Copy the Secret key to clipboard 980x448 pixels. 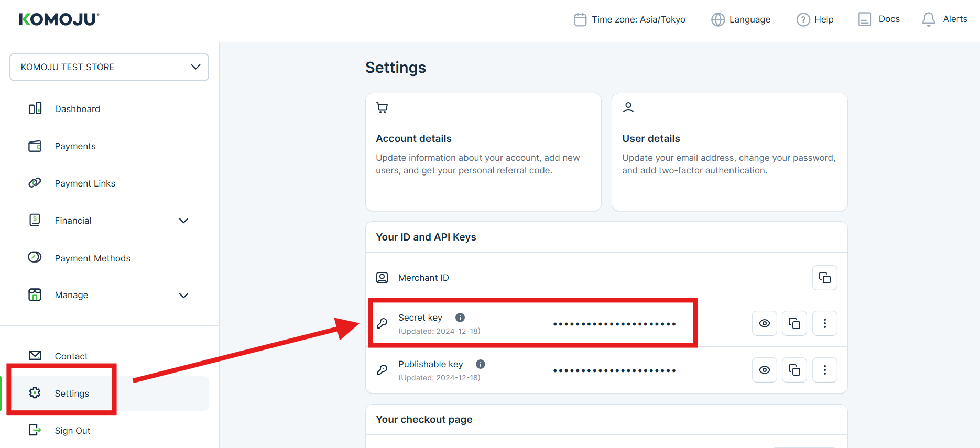click(794, 323)
